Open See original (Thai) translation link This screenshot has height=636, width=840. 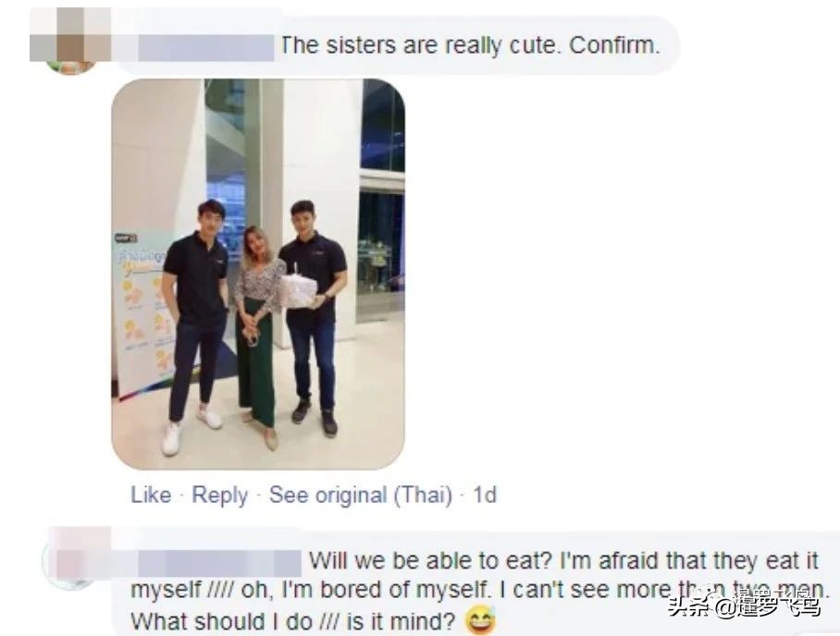pyautogui.click(x=361, y=495)
